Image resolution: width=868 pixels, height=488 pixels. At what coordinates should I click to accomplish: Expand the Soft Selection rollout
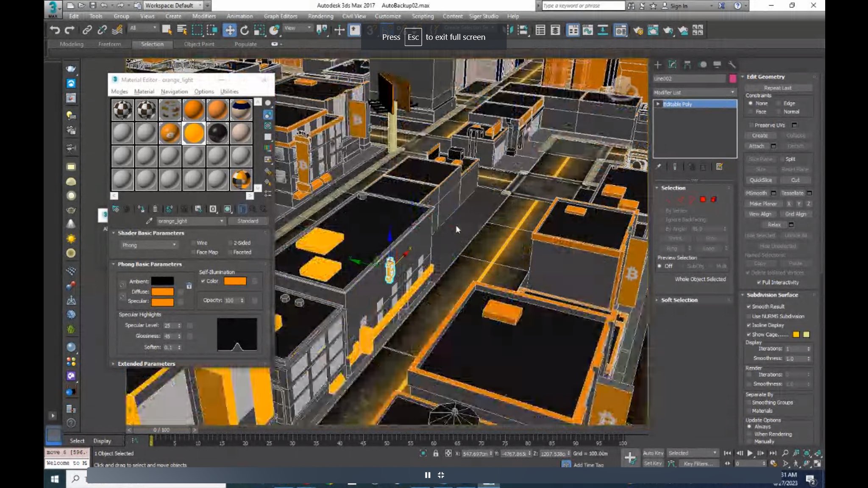pos(679,300)
